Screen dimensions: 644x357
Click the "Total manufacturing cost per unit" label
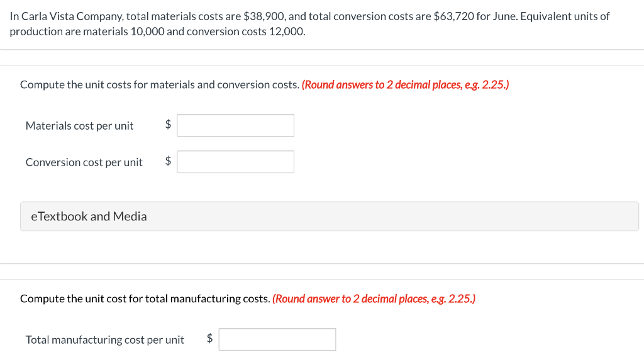[x=104, y=340]
